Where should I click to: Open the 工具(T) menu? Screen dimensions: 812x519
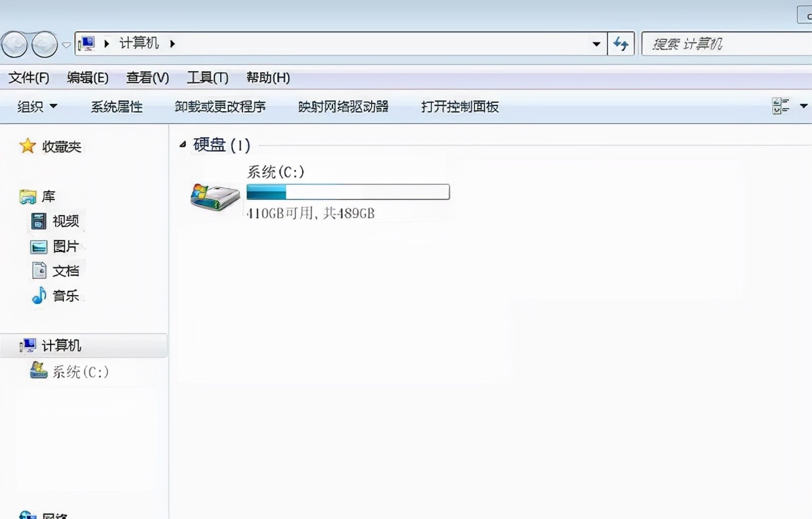(x=207, y=77)
